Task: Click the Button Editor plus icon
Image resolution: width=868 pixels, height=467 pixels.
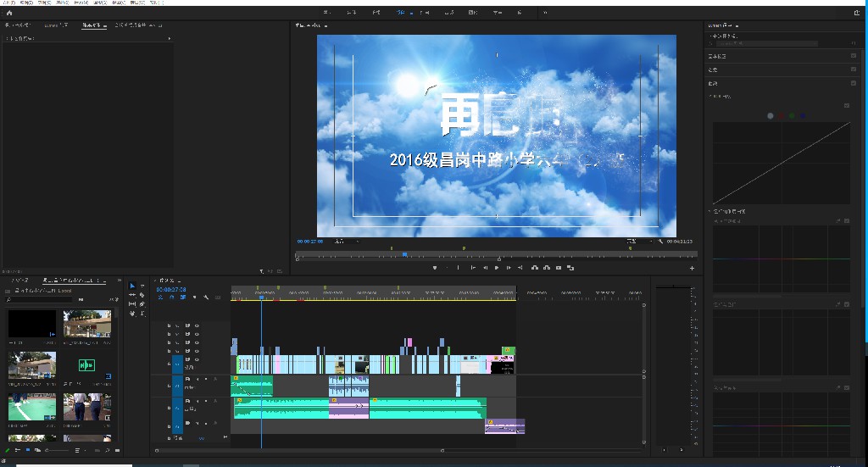Action: pos(692,268)
